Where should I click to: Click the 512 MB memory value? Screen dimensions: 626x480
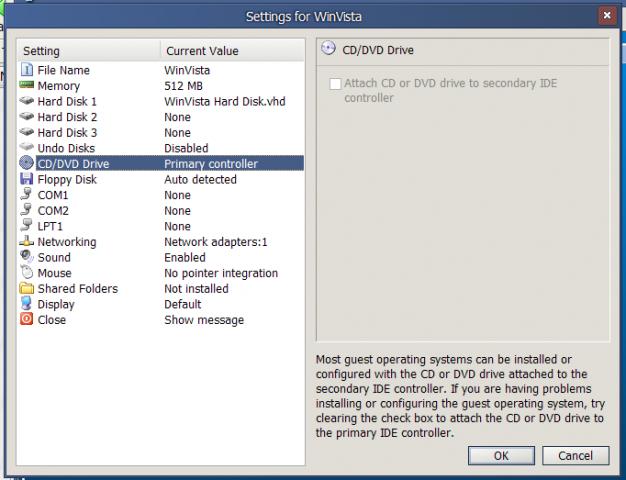[x=183, y=86]
